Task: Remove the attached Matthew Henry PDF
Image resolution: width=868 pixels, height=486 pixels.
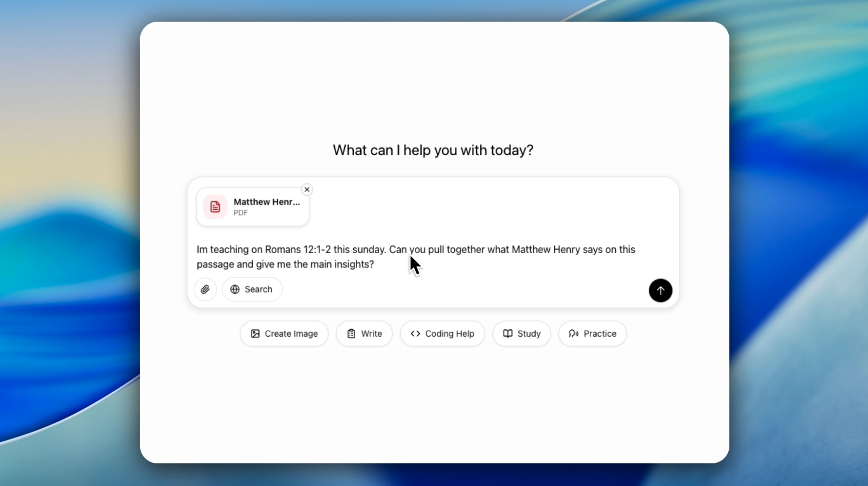Action: pos(307,189)
